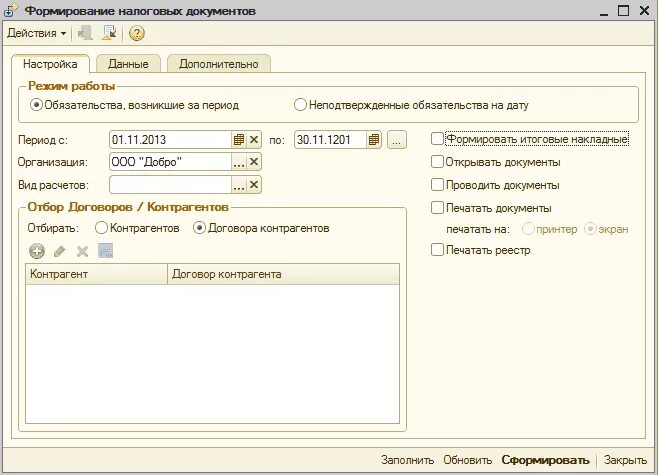Open help via the question mark icon
658x475 pixels.
(136, 33)
